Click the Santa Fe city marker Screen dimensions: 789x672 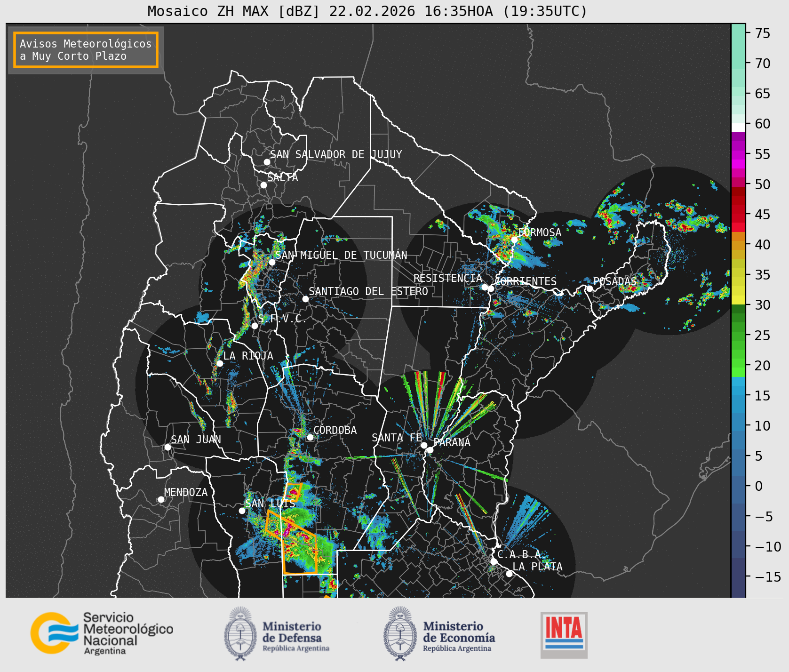pos(424,445)
